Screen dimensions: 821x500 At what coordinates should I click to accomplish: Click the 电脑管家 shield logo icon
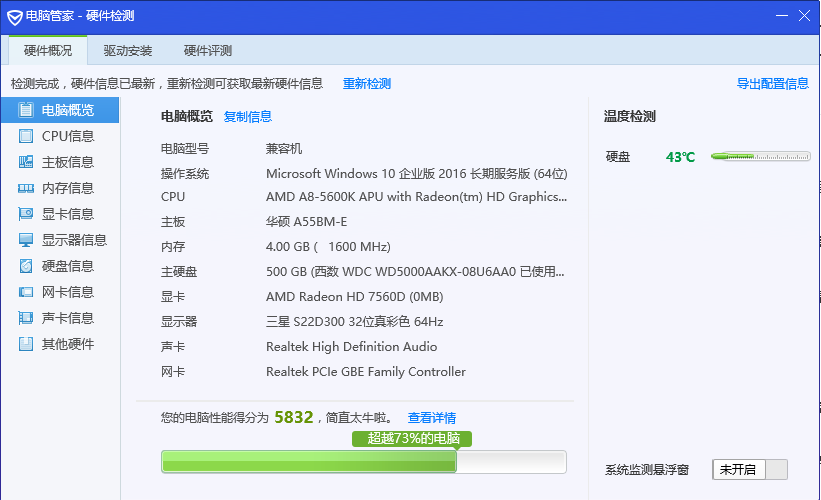[x=15, y=17]
